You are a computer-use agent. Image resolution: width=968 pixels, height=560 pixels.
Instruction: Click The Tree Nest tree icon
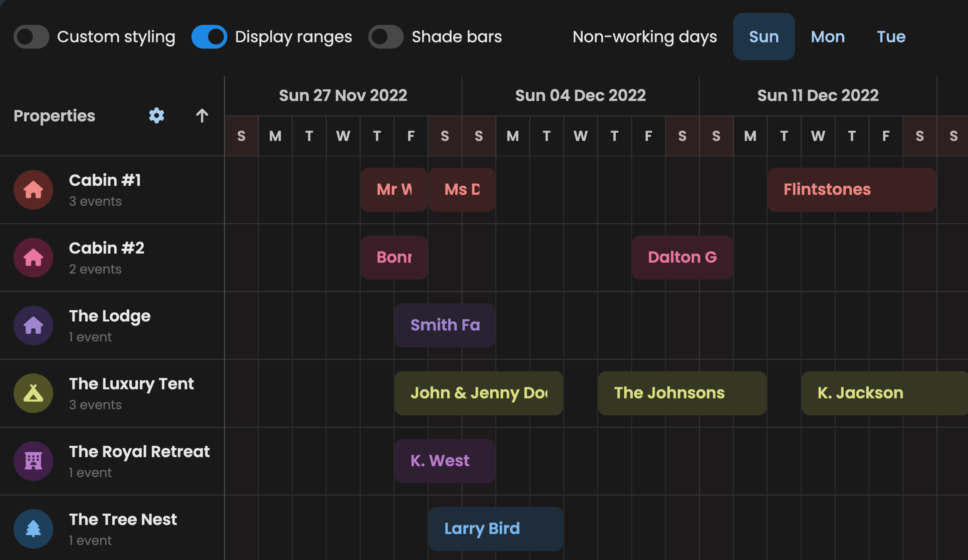(x=33, y=529)
